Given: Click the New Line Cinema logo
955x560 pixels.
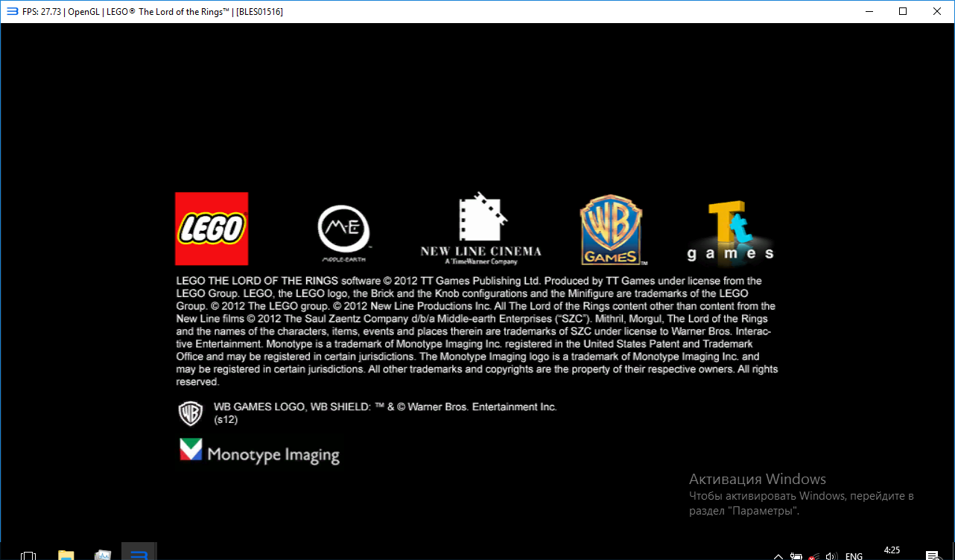Looking at the screenshot, I should [480, 229].
